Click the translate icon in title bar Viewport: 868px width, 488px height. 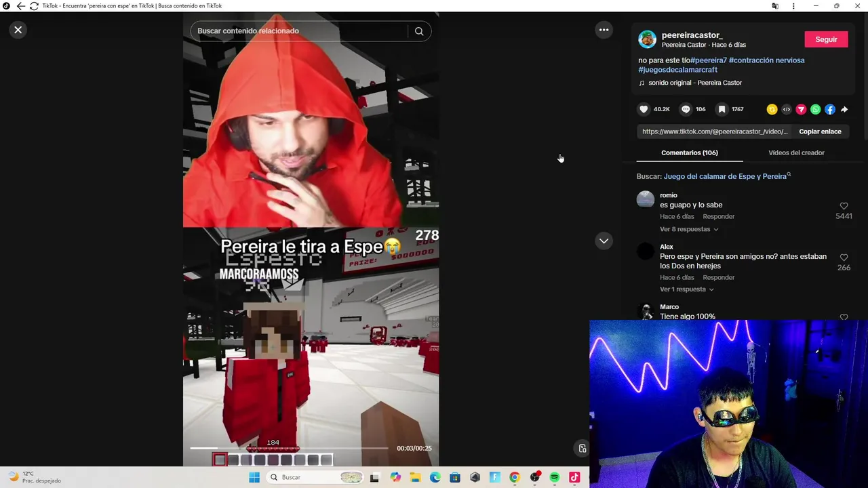[x=775, y=6]
